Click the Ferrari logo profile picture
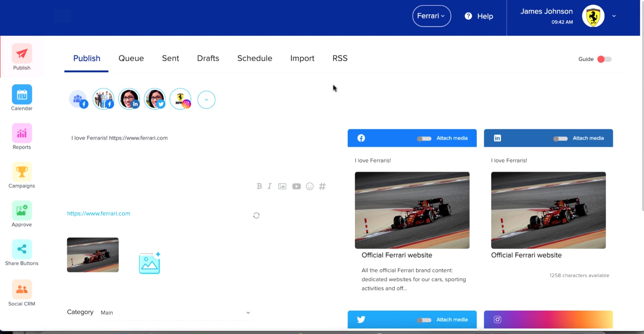Viewport: 644px width, 334px height. (x=593, y=16)
